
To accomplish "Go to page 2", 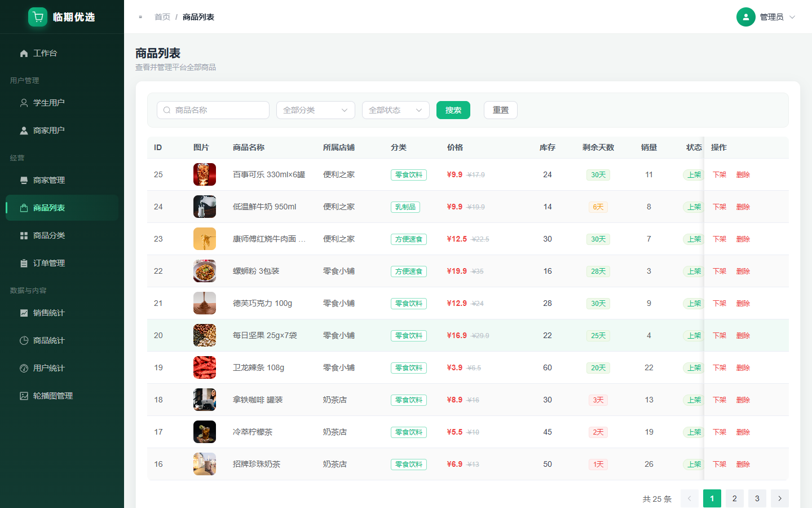I will 735,498.
